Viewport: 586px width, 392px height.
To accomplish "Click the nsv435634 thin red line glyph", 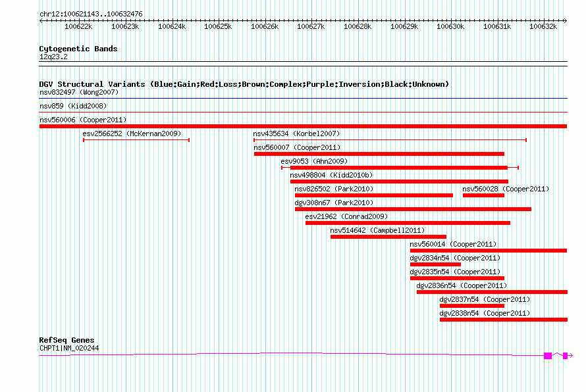I will 390,140.
